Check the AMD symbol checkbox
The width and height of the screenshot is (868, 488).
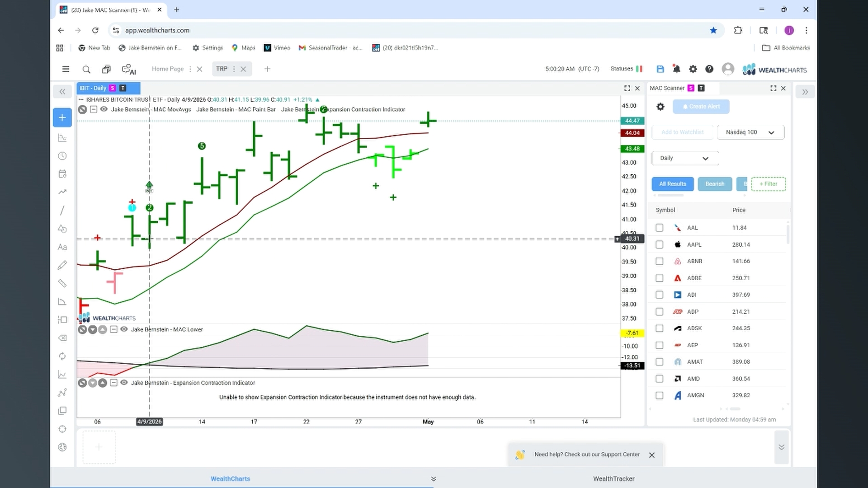click(660, 379)
